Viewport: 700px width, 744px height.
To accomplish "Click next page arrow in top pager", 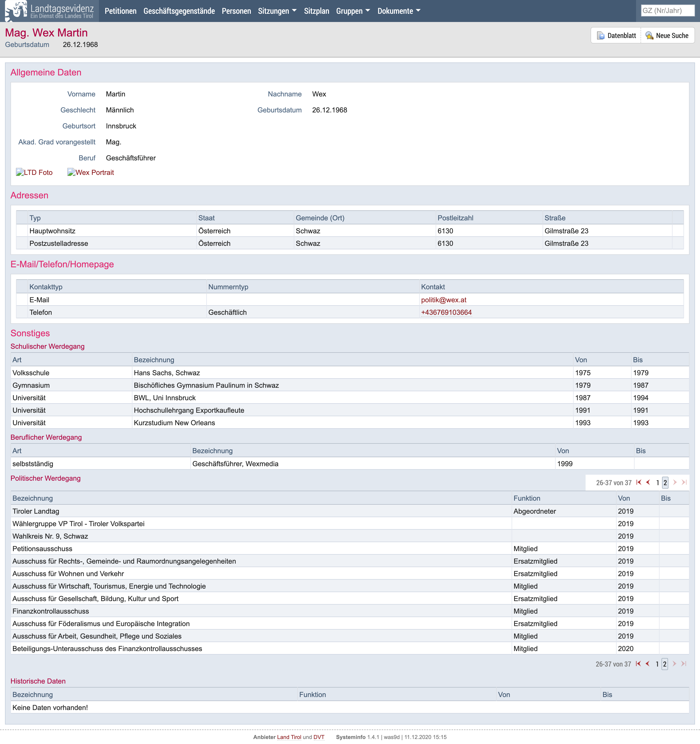I will coord(675,482).
